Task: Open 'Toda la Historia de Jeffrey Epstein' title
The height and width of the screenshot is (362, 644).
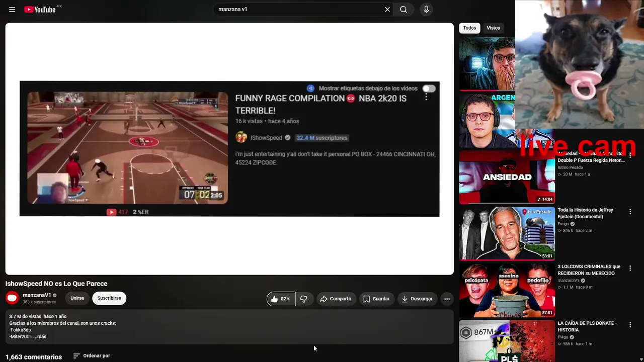Action: pos(585,213)
